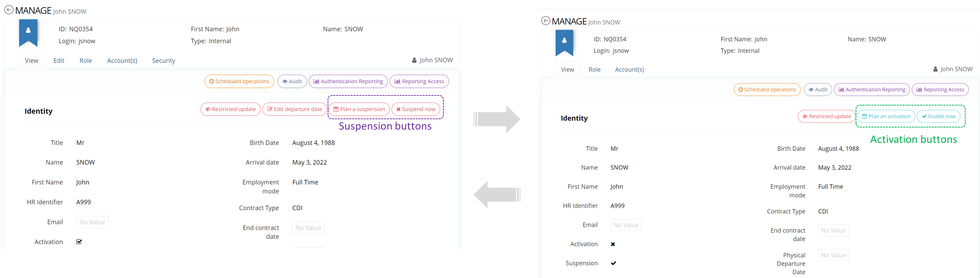Click the blue user bookmark icon in the left panel
Screen dimensions: 980x278
[28, 32]
